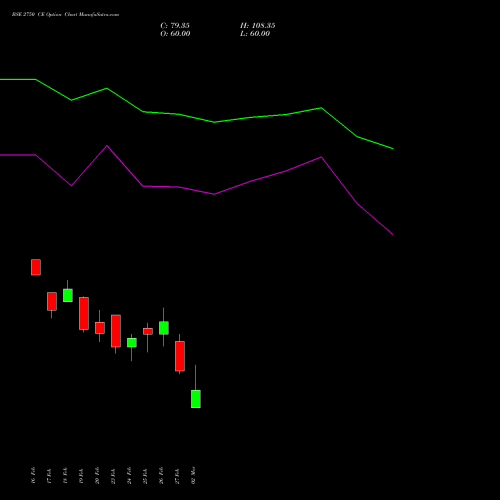Screen dimensions: 500x500
Task: Click the 23 Feb date label
Action: (113, 475)
